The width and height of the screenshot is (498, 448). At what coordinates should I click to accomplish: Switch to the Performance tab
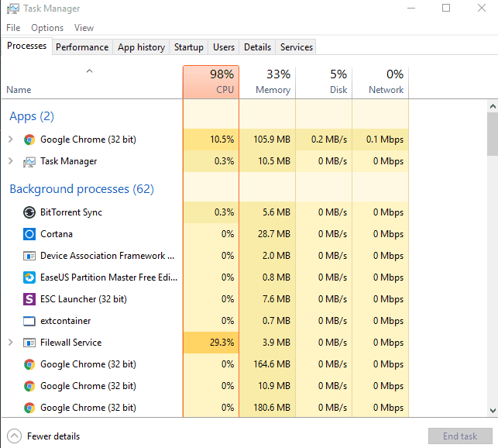pos(82,47)
